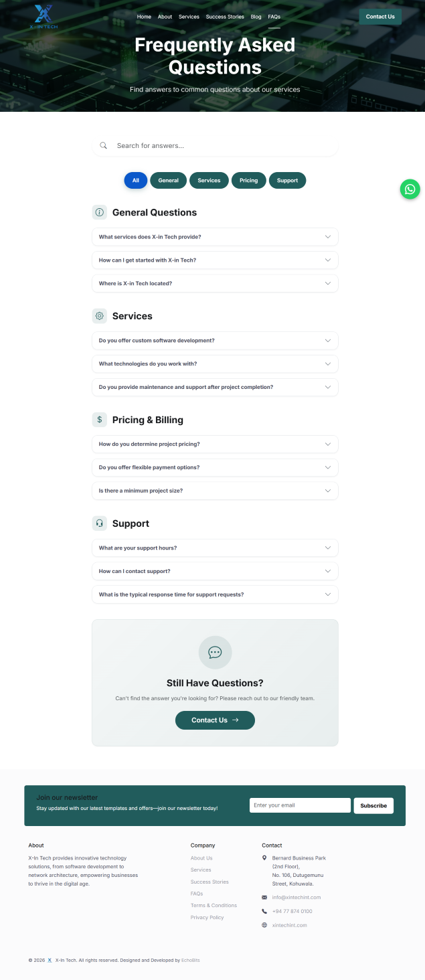
Task: Expand "What services does X-in Tech provide?"
Action: point(215,237)
